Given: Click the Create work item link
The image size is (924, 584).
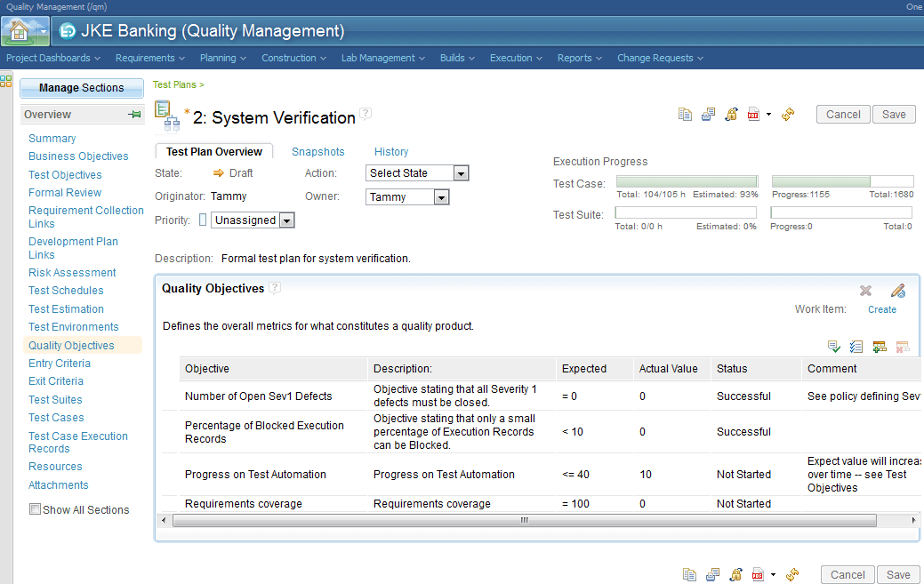Looking at the screenshot, I should click(x=881, y=308).
